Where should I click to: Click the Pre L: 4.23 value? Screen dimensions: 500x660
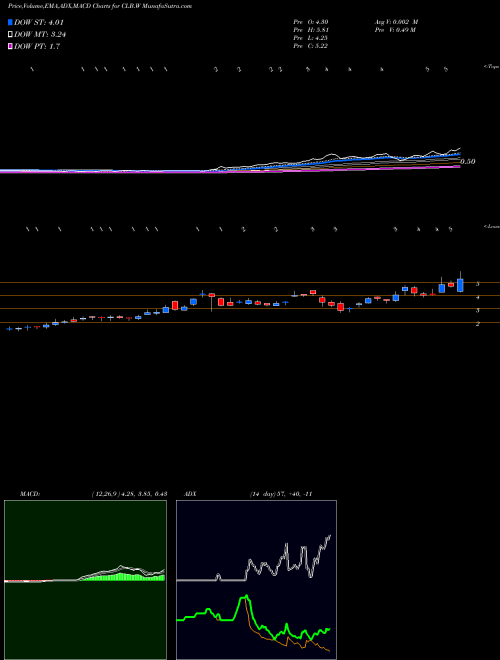tap(311, 38)
